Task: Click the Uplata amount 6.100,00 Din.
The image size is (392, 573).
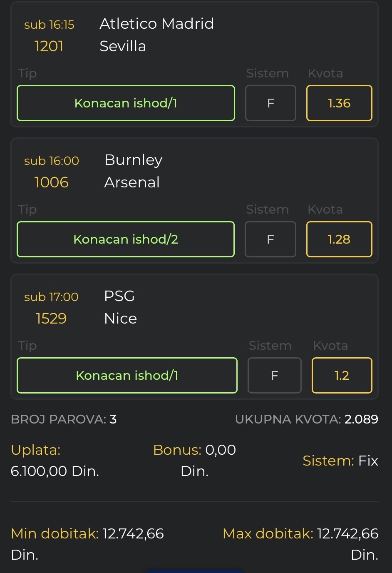Action: [55, 471]
